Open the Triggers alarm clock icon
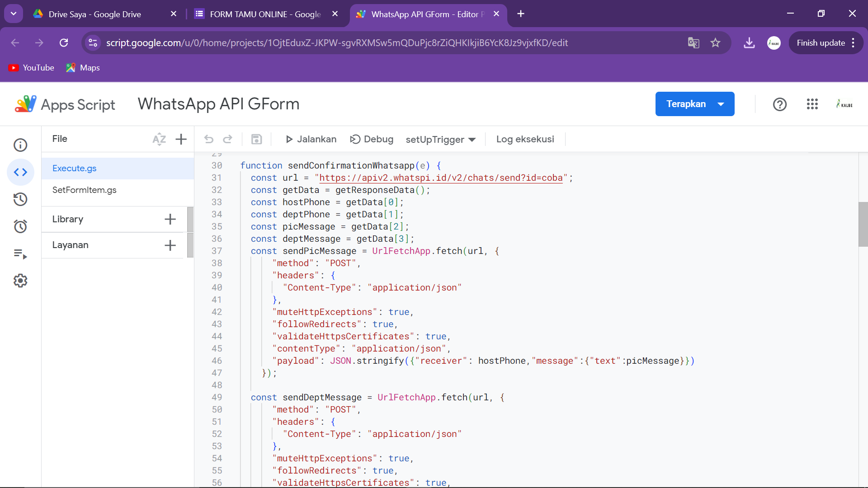The image size is (868, 488). [x=20, y=226]
